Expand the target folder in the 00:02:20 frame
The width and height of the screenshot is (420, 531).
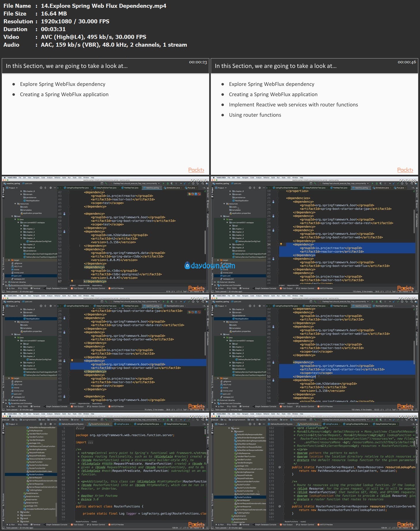point(218,378)
